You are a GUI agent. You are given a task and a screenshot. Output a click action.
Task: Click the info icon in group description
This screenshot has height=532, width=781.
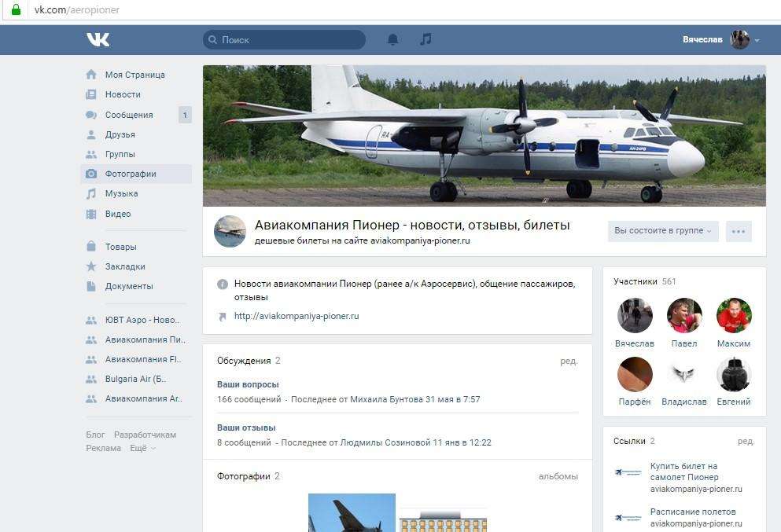pyautogui.click(x=223, y=284)
